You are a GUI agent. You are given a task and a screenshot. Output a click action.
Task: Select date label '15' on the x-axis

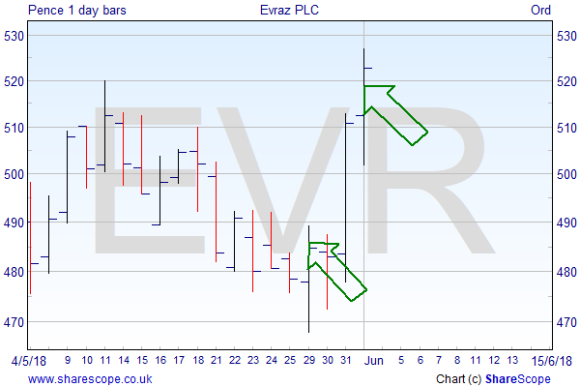point(142,360)
